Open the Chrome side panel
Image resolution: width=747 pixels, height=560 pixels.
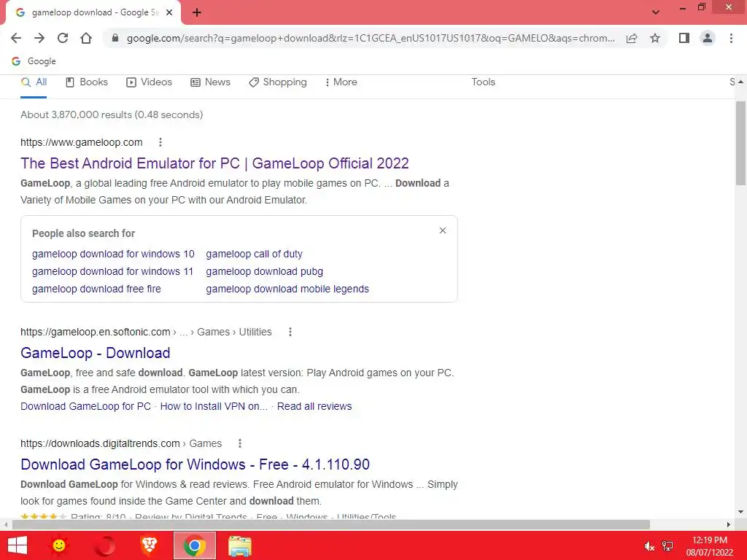tap(684, 38)
